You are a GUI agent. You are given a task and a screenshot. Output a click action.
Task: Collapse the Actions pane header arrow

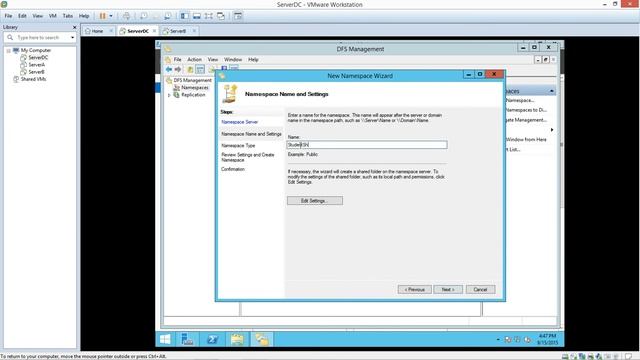coord(552,91)
